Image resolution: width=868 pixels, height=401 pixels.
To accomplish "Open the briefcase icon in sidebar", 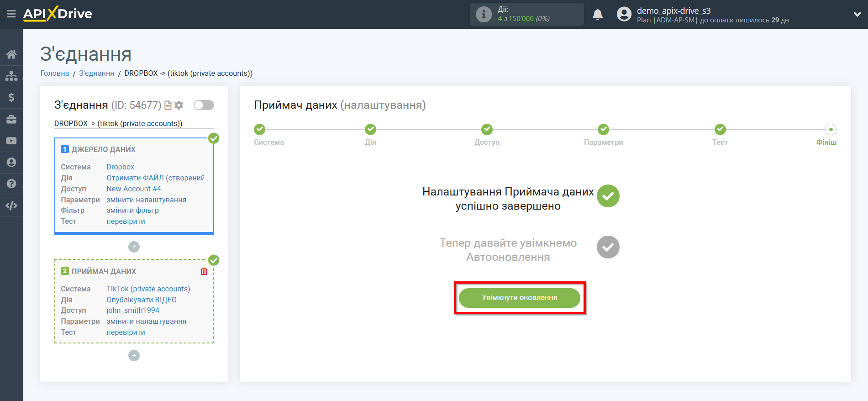I will click(x=11, y=119).
